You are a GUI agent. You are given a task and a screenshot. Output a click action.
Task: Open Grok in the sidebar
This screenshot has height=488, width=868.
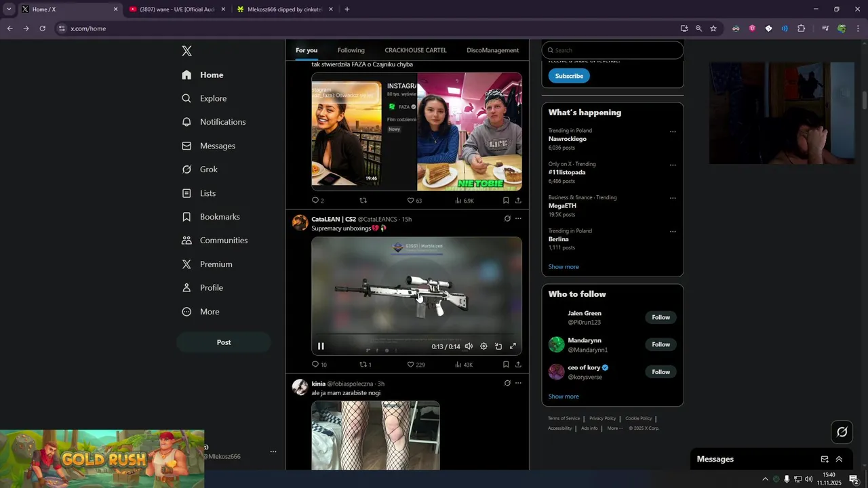199,169
